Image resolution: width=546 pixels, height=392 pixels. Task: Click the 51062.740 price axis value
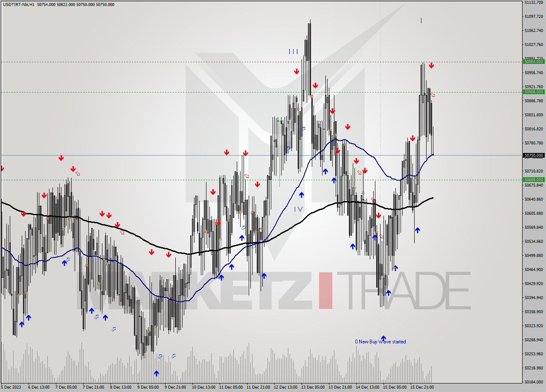(534, 31)
